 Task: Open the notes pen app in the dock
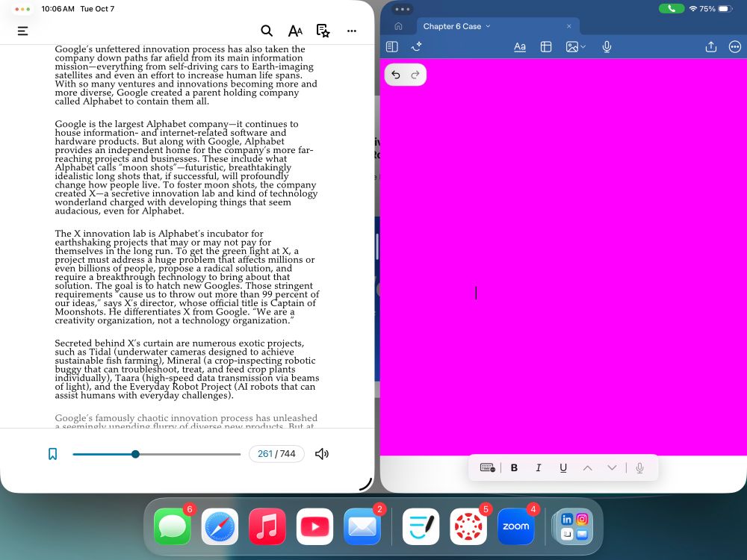[421, 526]
